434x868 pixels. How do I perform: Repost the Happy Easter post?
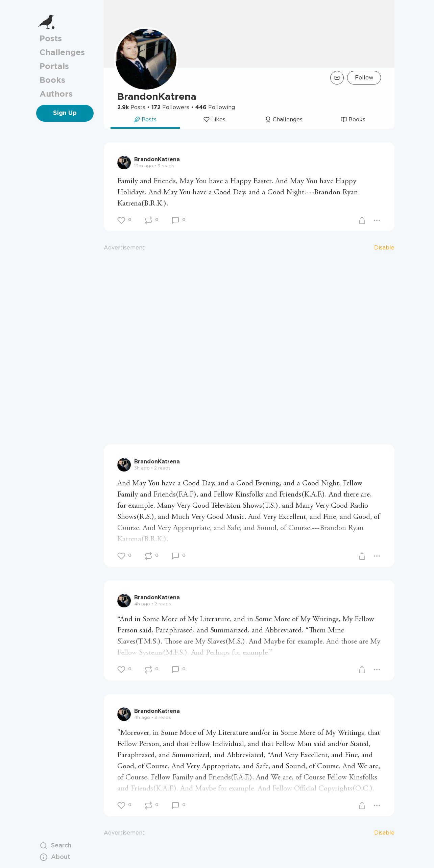pyautogui.click(x=148, y=220)
